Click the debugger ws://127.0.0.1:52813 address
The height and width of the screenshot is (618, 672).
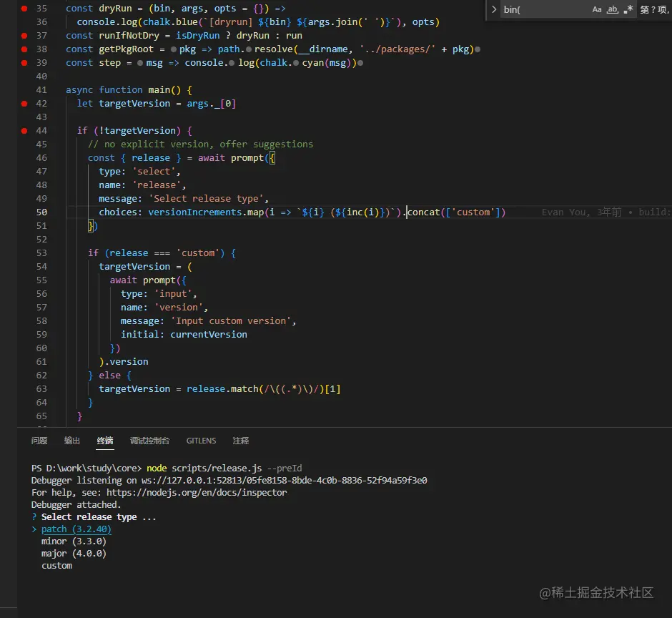tap(284, 481)
